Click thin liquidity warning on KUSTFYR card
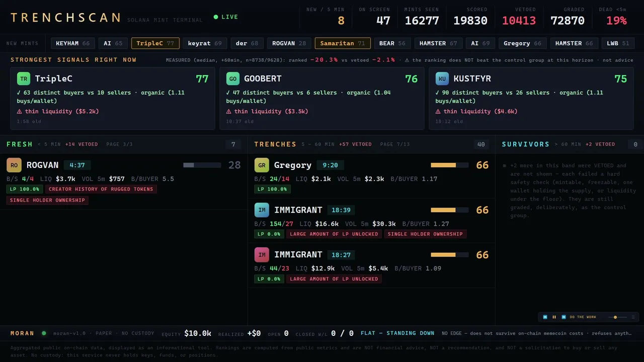The width and height of the screenshot is (644, 362). 476,112
